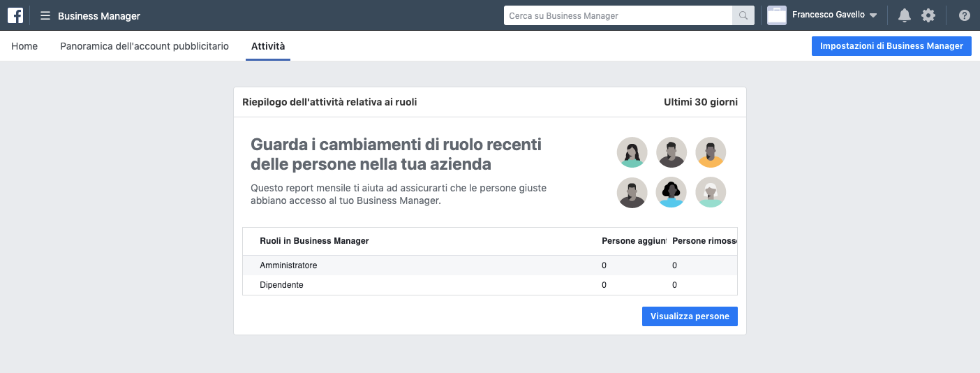
Task: Switch to the Home tab
Action: point(24,46)
